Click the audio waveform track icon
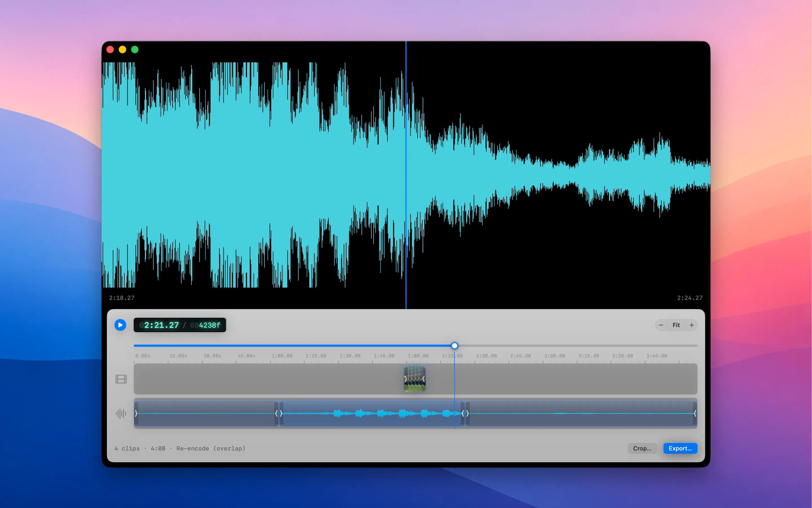 pos(121,413)
